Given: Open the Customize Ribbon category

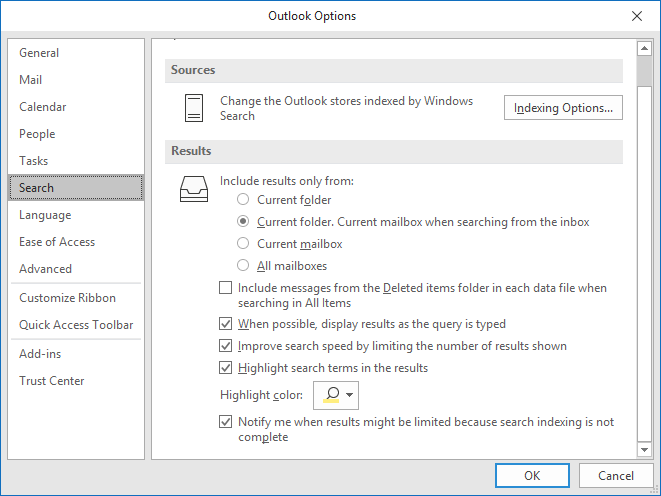Looking at the screenshot, I should click(x=76, y=298).
